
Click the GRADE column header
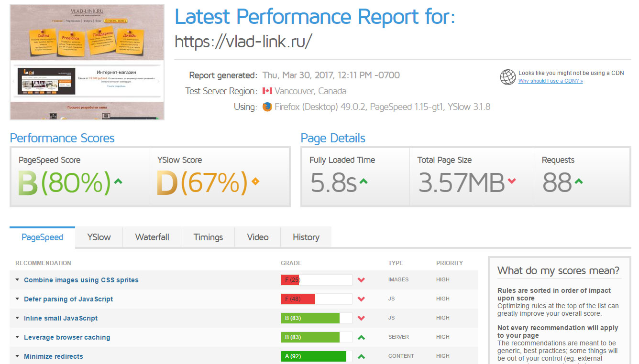pyautogui.click(x=291, y=263)
